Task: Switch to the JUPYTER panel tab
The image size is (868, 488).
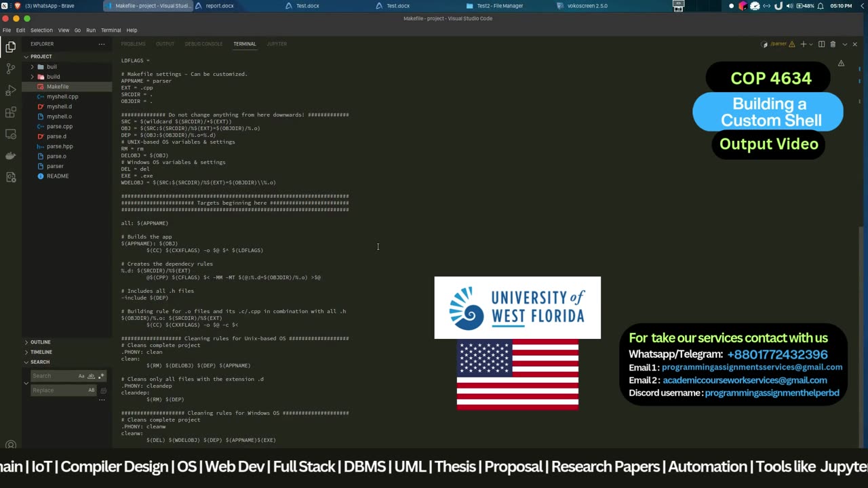Action: (277, 44)
